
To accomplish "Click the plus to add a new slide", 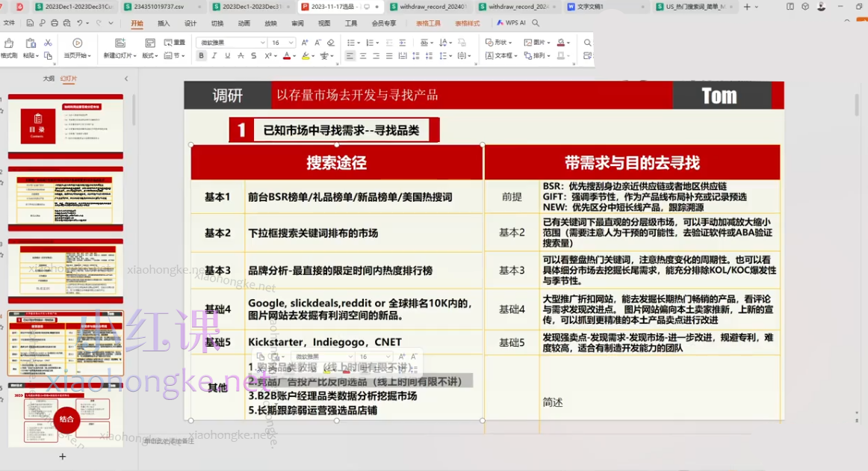I will (x=63, y=456).
